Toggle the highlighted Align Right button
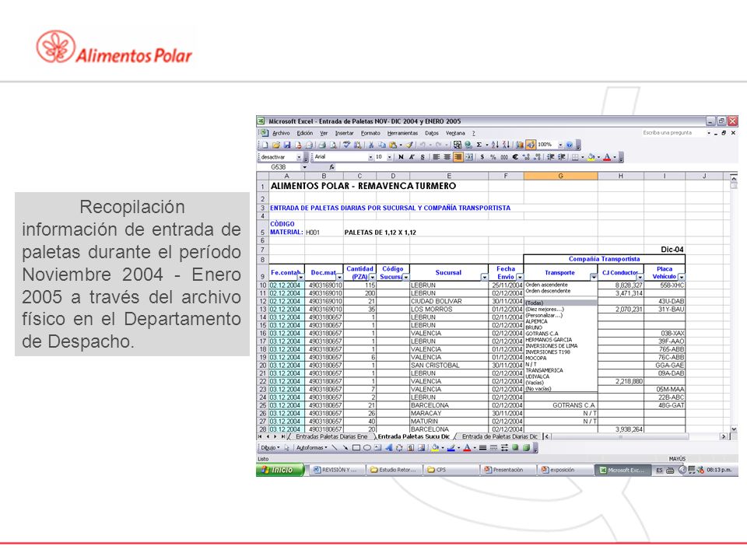 point(458,156)
